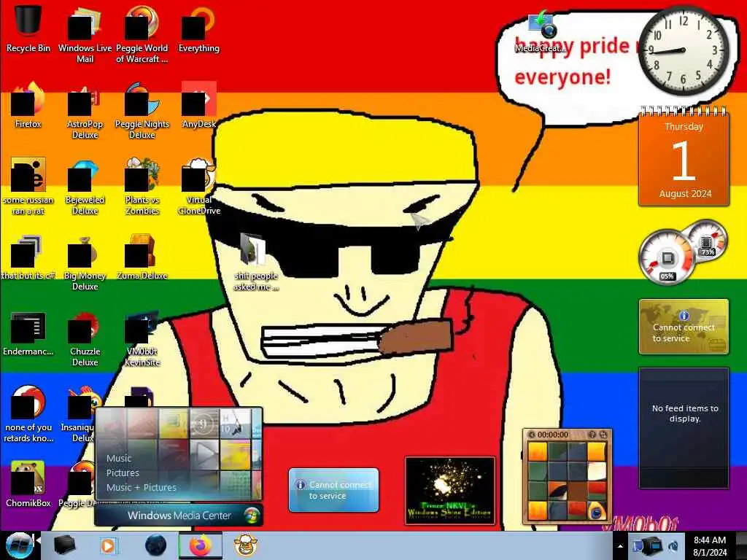Screen dimensions: 747x560
Task: Click the puzzle's question mark show-picture icon
Action: (592, 435)
